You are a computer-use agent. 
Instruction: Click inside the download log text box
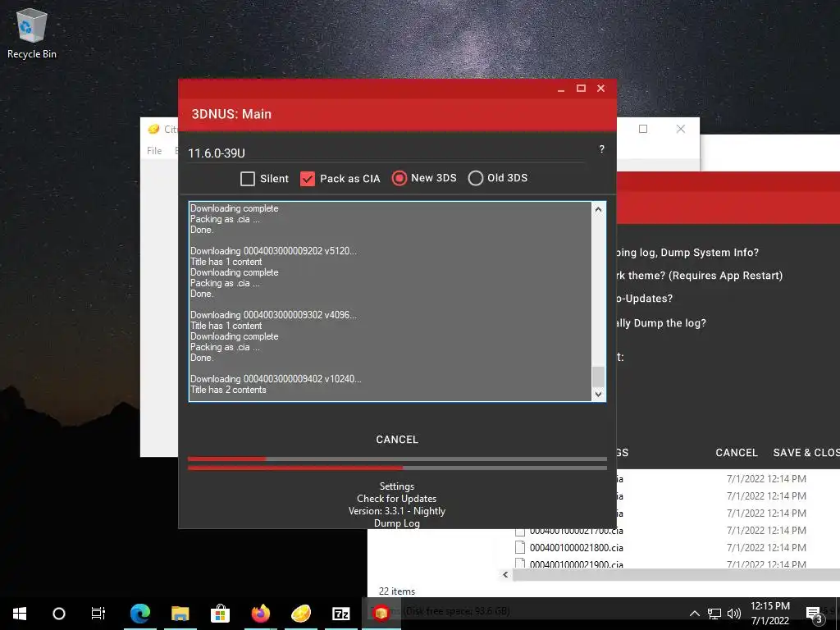coord(390,301)
